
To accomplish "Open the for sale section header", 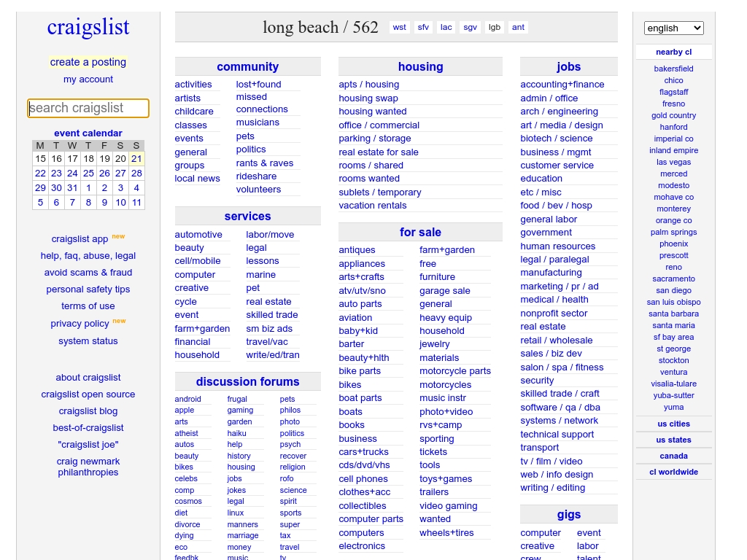I will 420,233.
